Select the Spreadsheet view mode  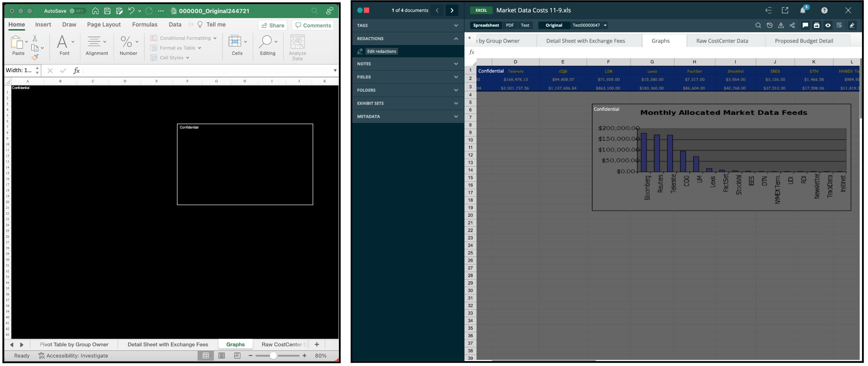486,25
